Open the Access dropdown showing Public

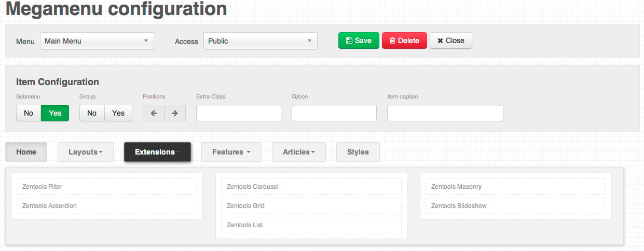pos(261,41)
